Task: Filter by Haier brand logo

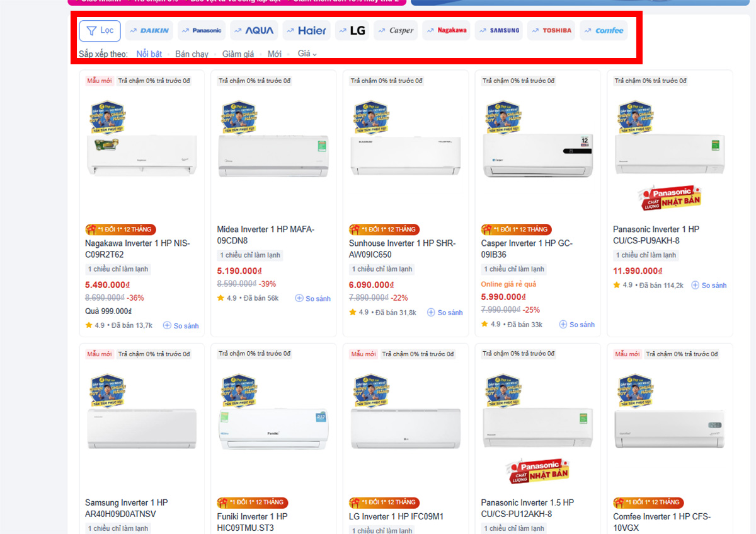Action: (306, 30)
